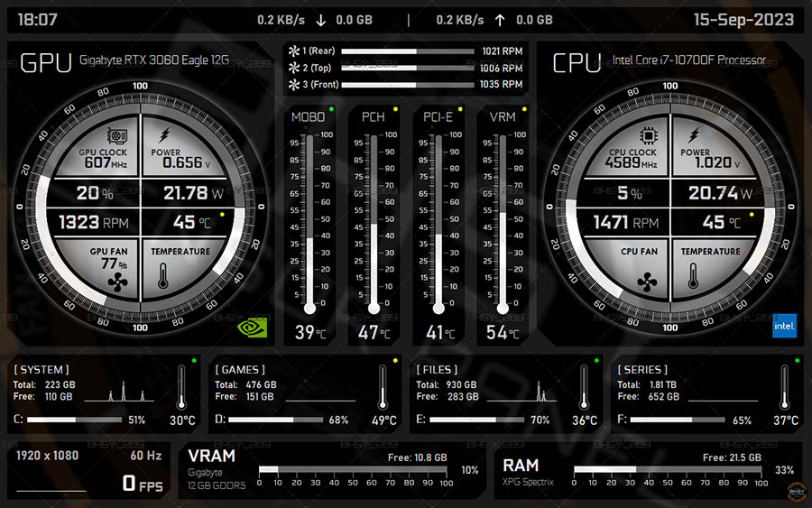Click the SYSTEM drive thermometer icon

click(181, 387)
